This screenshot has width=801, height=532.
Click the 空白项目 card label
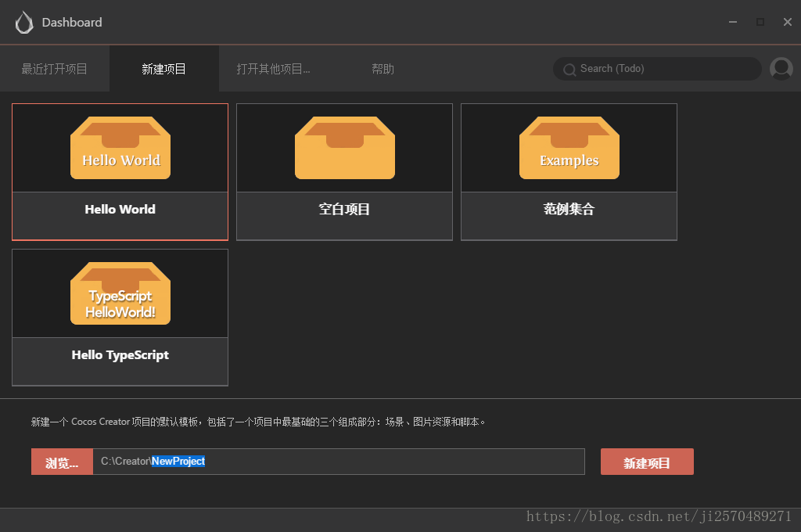pyautogui.click(x=344, y=209)
